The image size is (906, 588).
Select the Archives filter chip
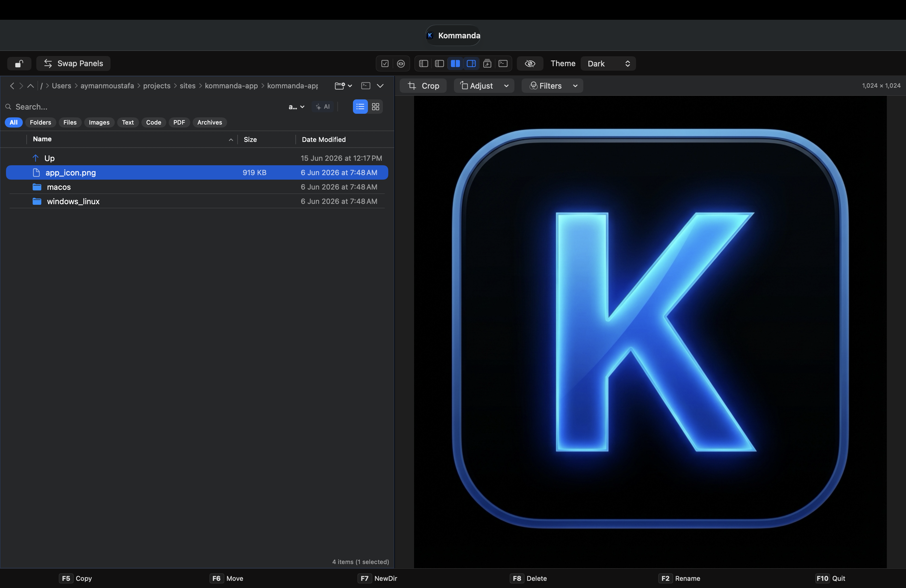[210, 122]
